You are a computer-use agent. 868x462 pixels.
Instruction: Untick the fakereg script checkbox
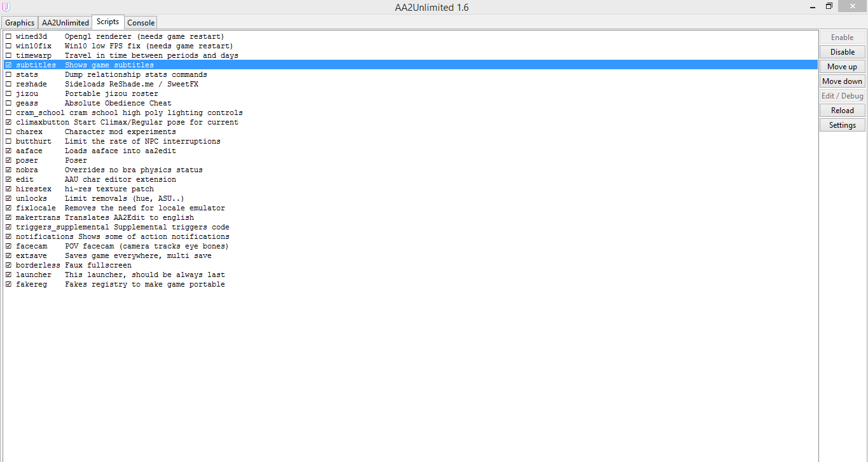point(8,284)
